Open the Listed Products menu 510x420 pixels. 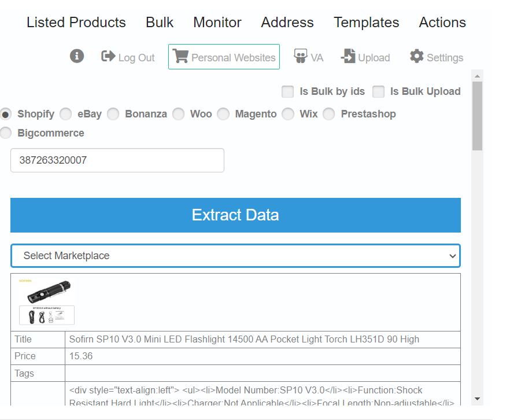[x=76, y=23]
